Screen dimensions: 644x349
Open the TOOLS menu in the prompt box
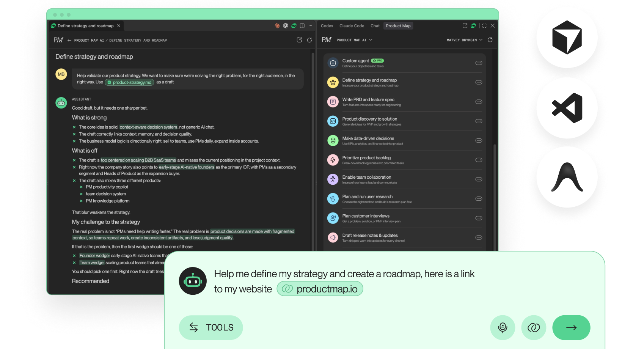pos(211,327)
